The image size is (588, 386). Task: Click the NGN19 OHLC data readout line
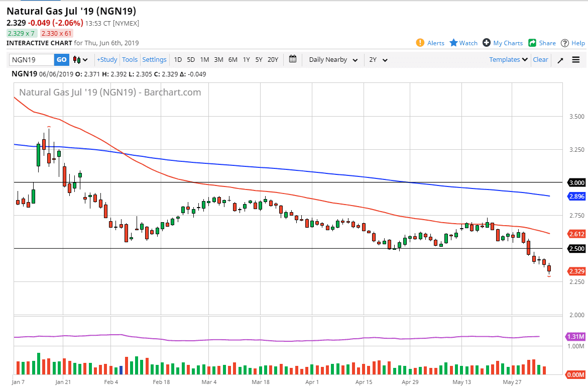pos(109,74)
